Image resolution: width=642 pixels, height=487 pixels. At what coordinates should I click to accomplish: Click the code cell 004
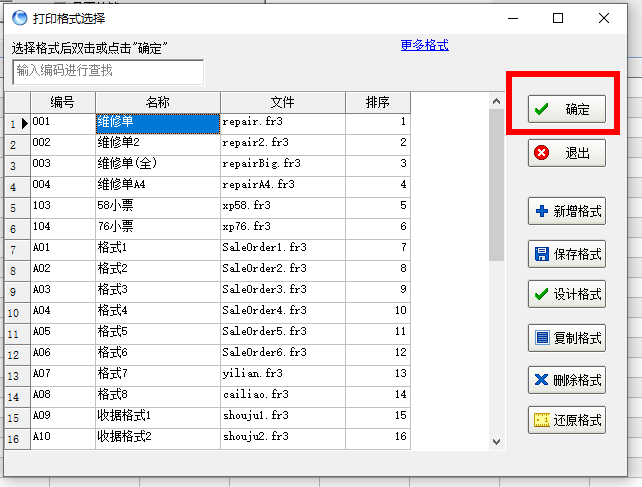pos(63,187)
